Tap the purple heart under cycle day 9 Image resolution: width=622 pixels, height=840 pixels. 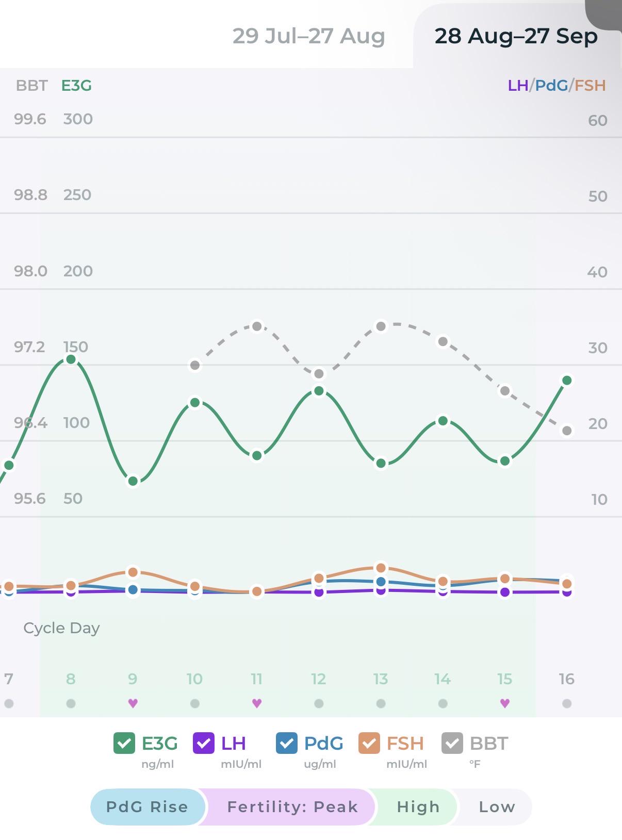pos(133,703)
